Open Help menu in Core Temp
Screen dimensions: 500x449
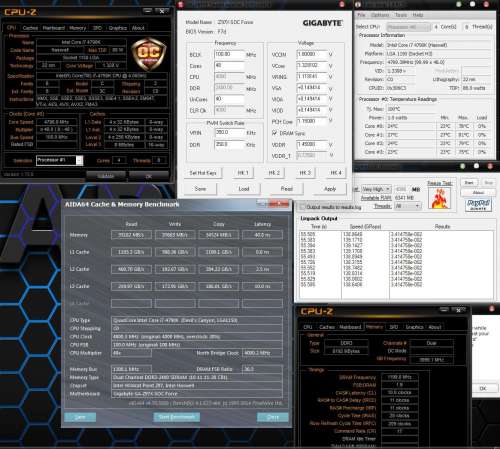point(418,15)
